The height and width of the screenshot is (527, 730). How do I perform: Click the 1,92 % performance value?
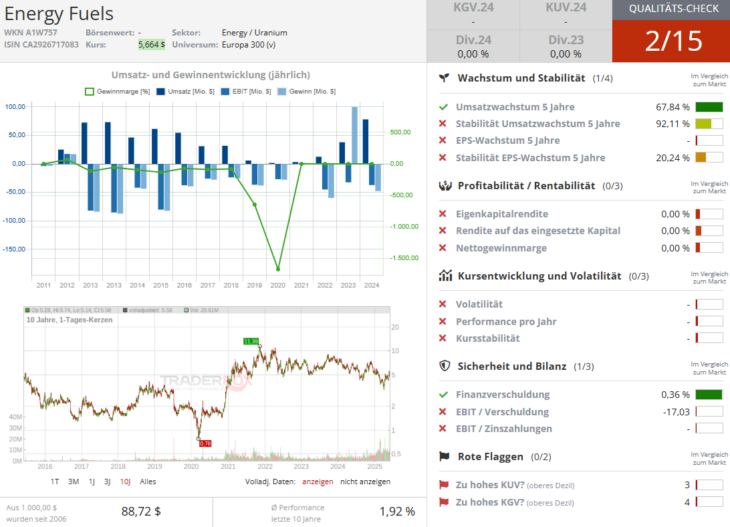click(x=397, y=511)
